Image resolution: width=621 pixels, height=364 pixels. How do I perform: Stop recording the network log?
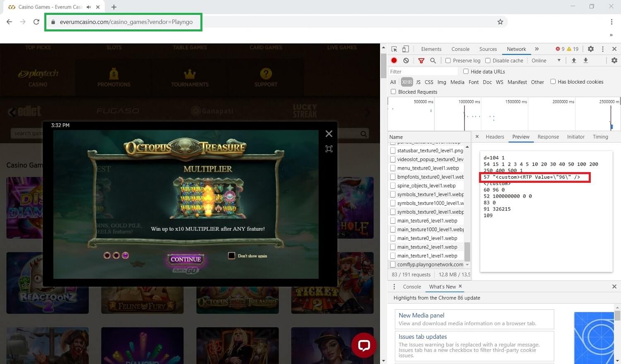point(394,60)
